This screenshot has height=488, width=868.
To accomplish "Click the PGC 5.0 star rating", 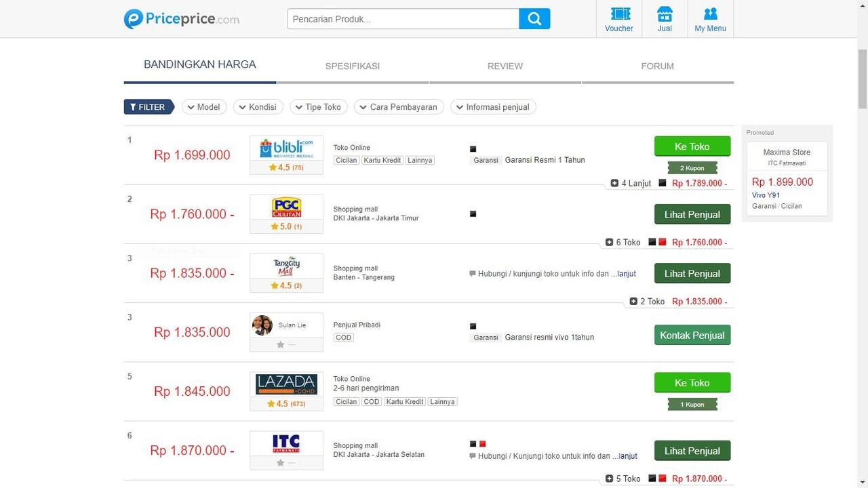I will pyautogui.click(x=286, y=226).
